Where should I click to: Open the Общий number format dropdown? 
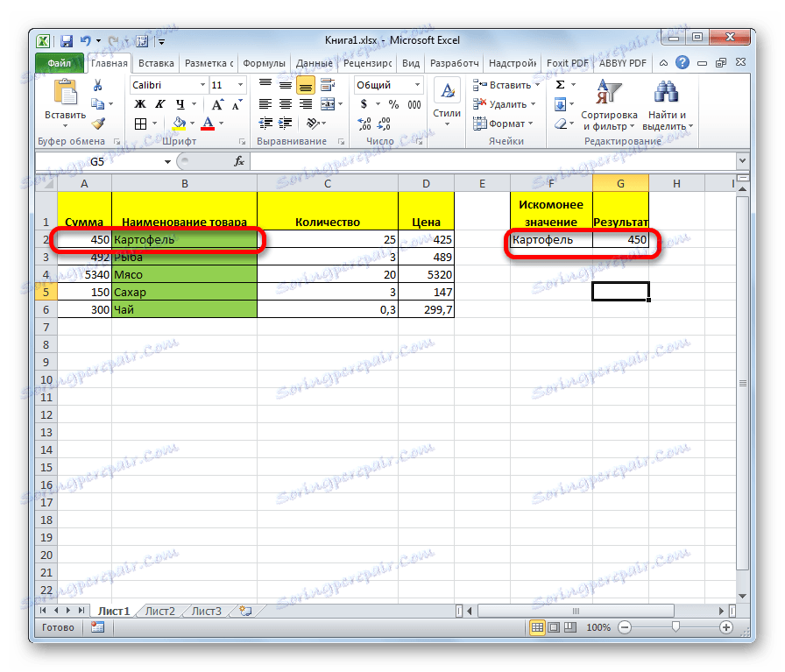[417, 85]
